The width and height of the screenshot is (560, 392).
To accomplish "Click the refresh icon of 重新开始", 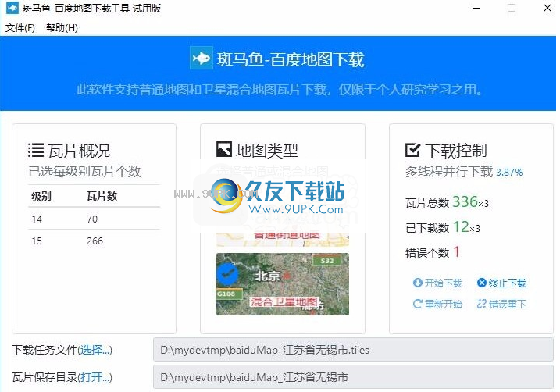I will (x=418, y=304).
